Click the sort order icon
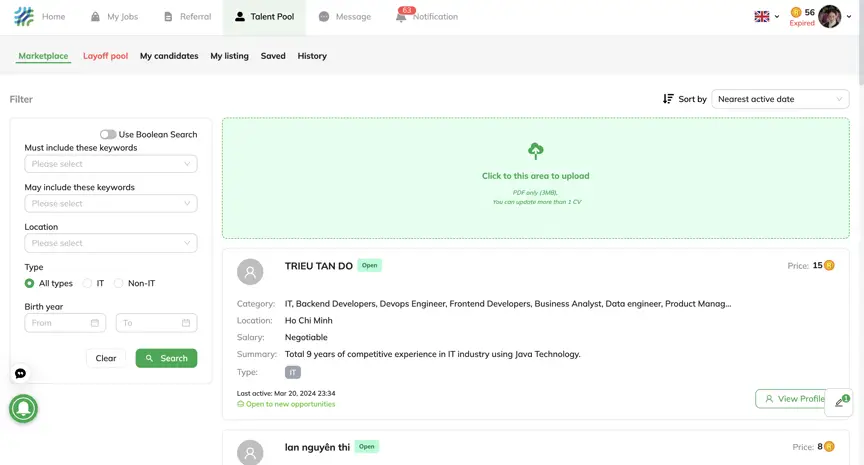The image size is (864, 465). coord(668,99)
